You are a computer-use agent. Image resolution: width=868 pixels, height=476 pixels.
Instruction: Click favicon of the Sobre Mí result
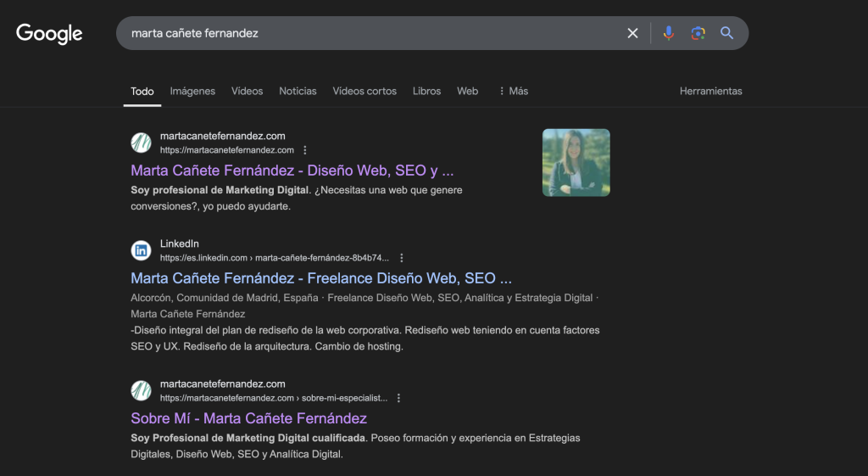pyautogui.click(x=142, y=390)
